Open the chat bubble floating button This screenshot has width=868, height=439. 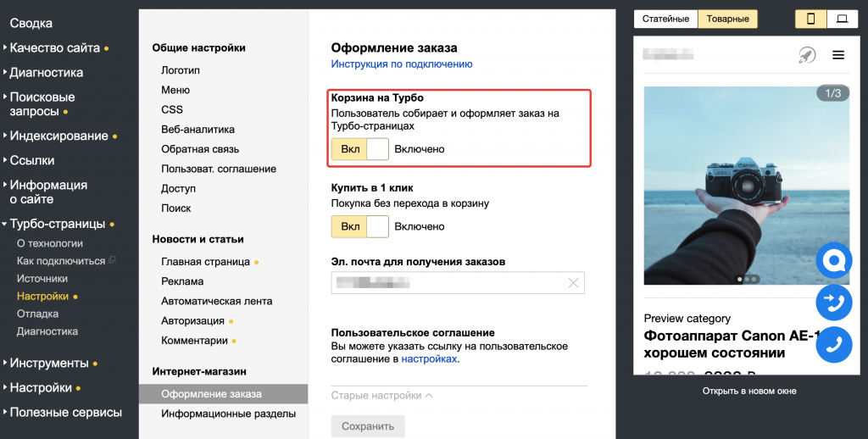pyautogui.click(x=833, y=261)
